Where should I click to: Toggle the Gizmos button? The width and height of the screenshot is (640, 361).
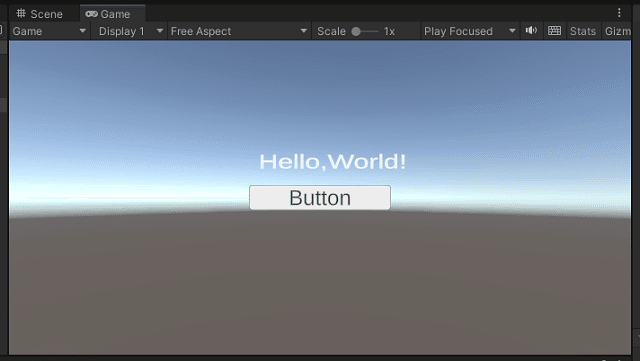tap(617, 31)
